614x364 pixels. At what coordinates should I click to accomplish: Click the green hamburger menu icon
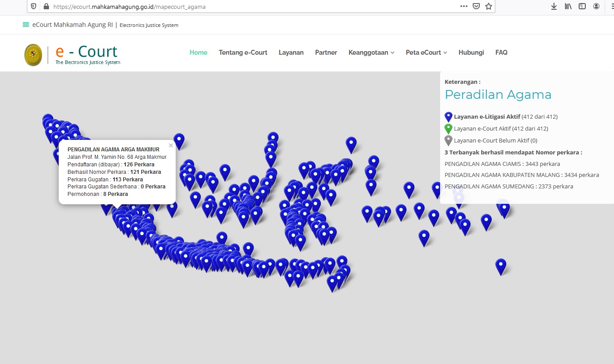tap(26, 25)
